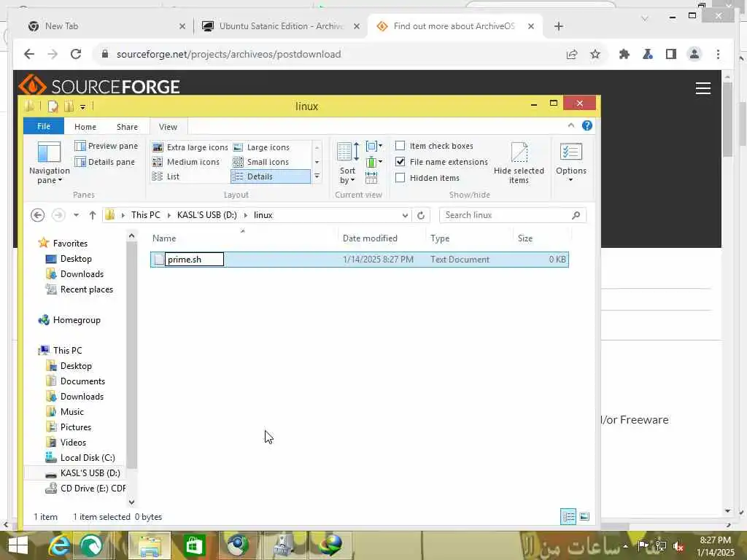Viewport: 747px width, 560px height.
Task: Switch to the Home ribbon tab
Action: tap(85, 127)
